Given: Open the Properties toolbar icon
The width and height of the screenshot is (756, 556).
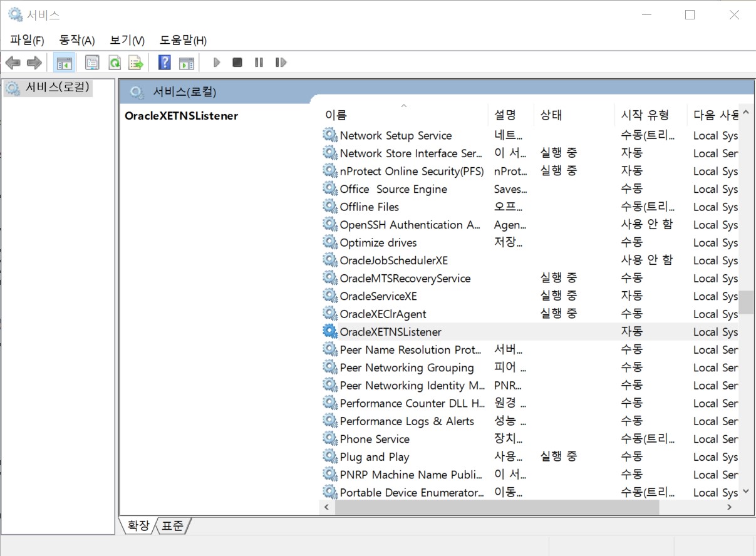Looking at the screenshot, I should tap(92, 63).
